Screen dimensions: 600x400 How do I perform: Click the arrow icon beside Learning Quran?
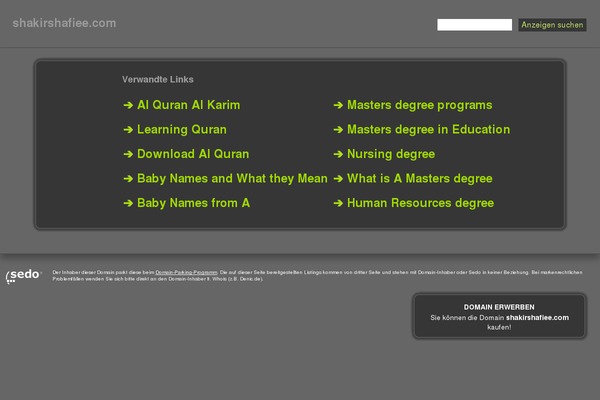pyautogui.click(x=128, y=129)
